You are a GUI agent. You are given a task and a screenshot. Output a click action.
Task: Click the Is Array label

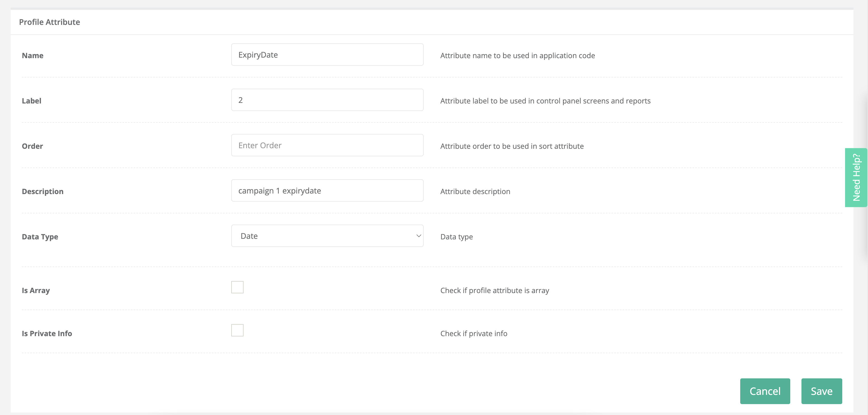click(x=36, y=290)
